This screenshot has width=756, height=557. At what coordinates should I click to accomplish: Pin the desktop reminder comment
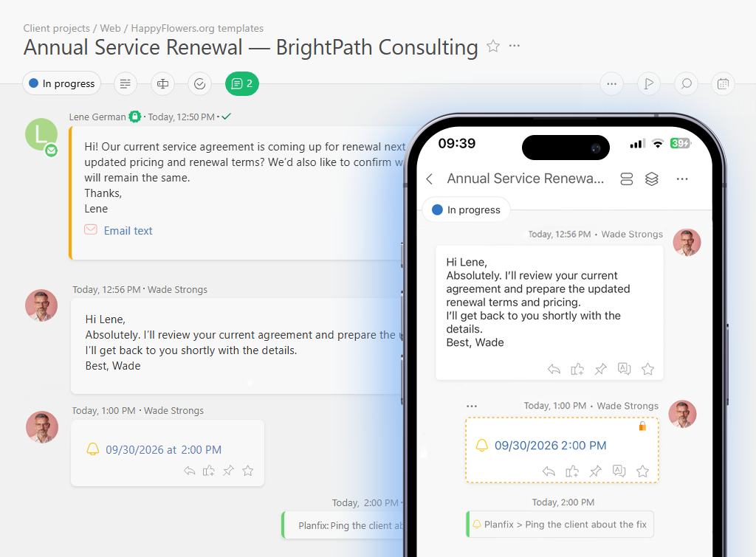(229, 471)
